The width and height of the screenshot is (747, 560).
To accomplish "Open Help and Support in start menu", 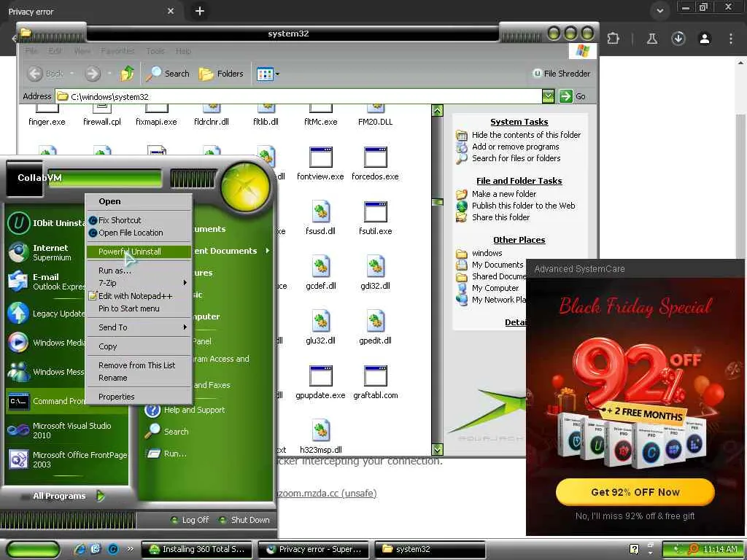I will 186,410.
